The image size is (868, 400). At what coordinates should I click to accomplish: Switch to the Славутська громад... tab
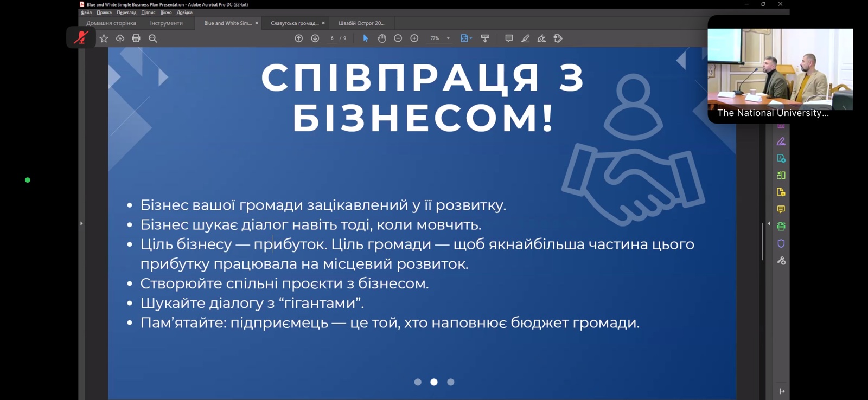tap(294, 23)
